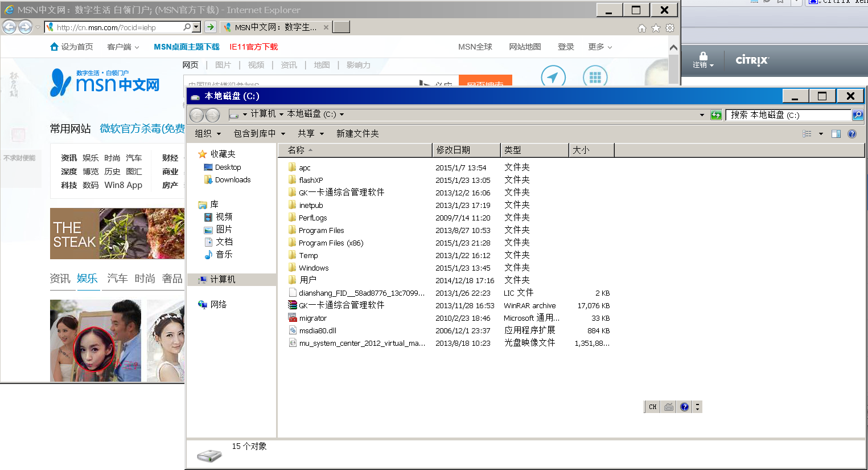The image size is (868, 470).
Task: Click 登录 link on MSN page
Action: (566, 47)
